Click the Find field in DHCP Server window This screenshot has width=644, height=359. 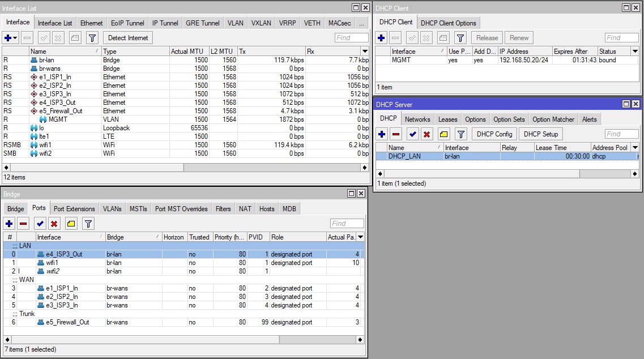622,134
